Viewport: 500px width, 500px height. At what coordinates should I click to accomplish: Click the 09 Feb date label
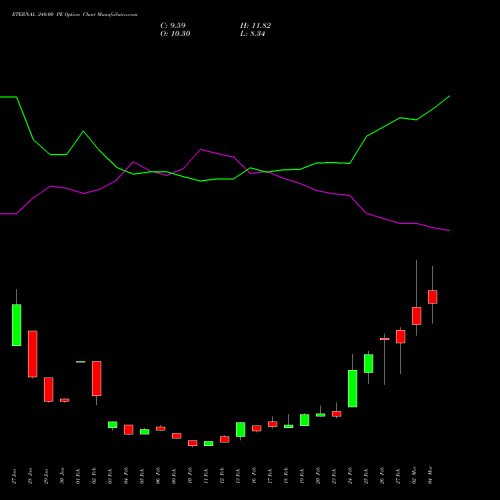coord(175,476)
